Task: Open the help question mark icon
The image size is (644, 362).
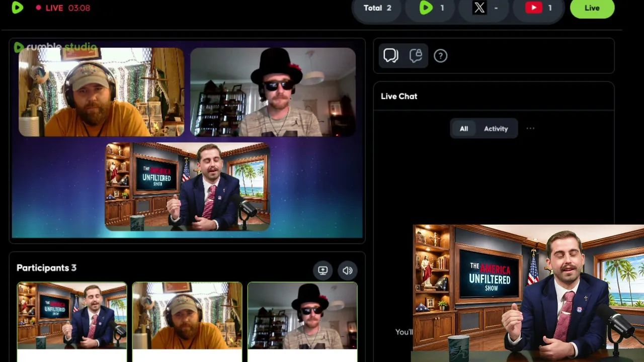Action: [440, 56]
